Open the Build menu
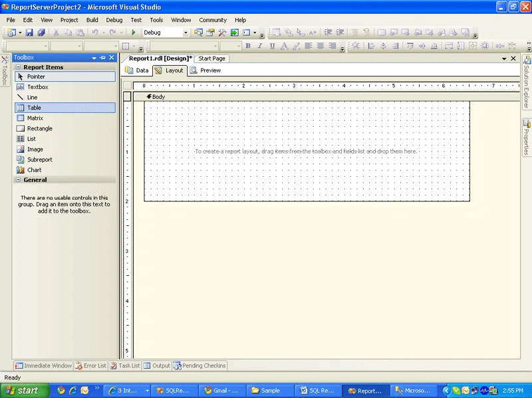Viewport: 532px width, 398px height. [92, 20]
